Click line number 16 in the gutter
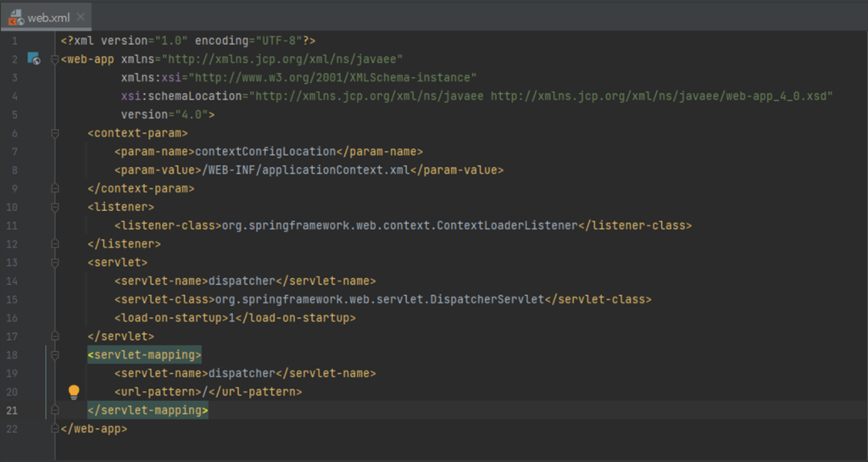This screenshot has width=868, height=462. click(11, 318)
